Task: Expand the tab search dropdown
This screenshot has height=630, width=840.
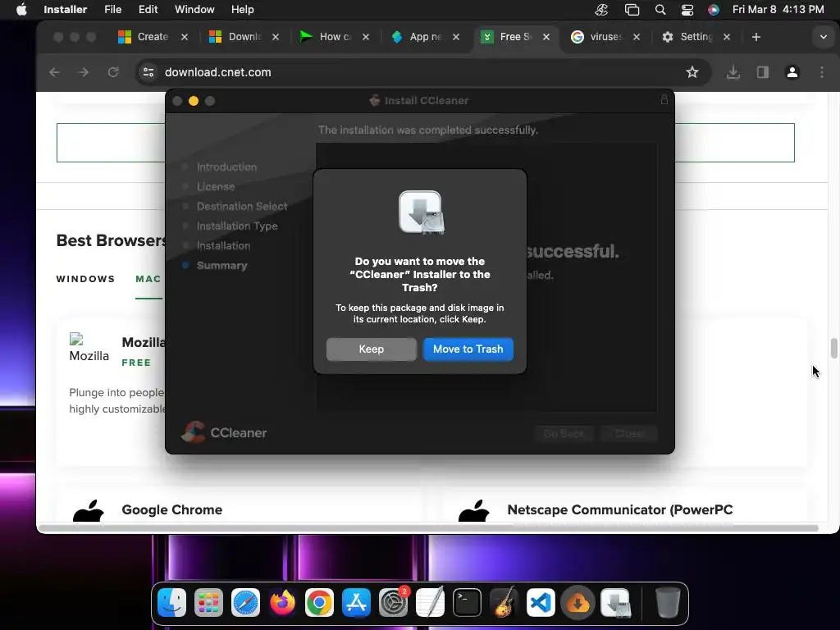Action: tap(823, 37)
